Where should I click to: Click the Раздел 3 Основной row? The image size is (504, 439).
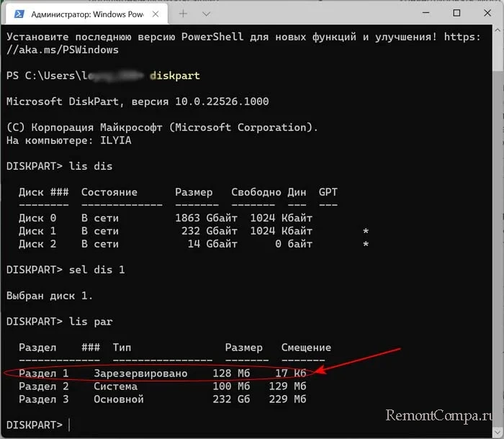pyautogui.click(x=163, y=399)
